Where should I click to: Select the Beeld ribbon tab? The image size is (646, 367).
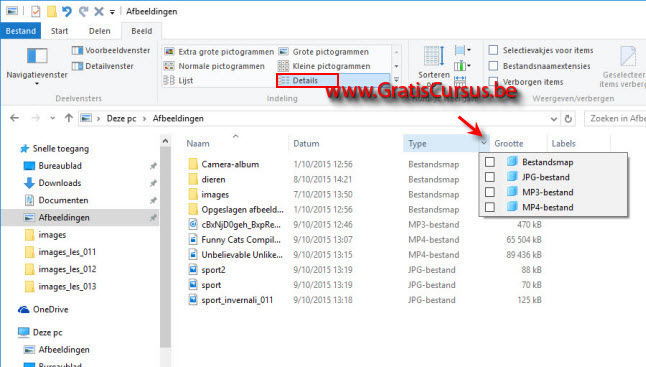tap(142, 31)
